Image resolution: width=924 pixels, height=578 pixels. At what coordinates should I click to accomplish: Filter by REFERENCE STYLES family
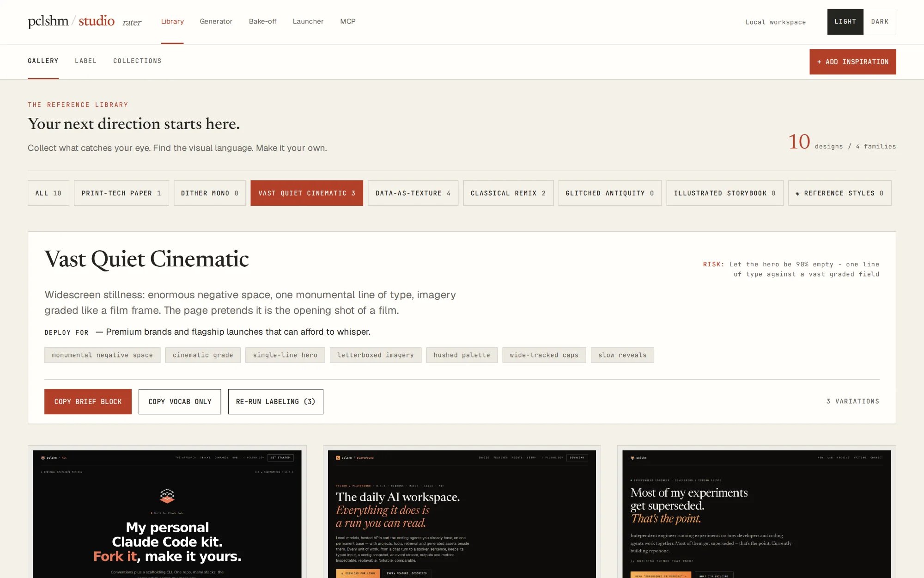pyautogui.click(x=840, y=193)
